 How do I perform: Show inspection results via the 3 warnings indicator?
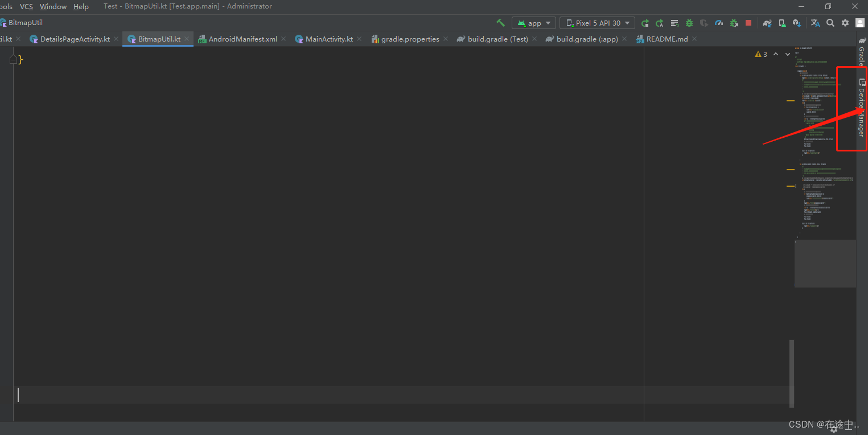pos(761,54)
